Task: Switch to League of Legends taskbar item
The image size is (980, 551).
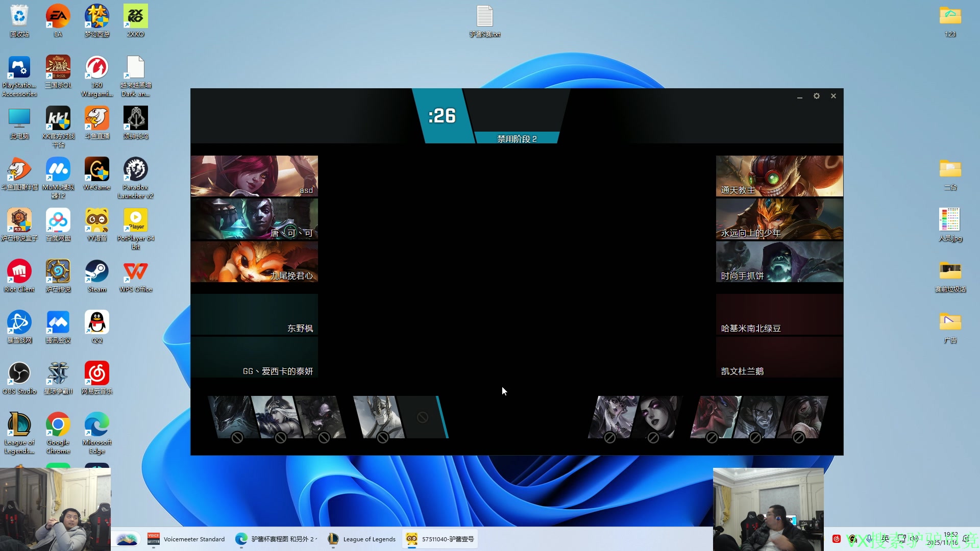Action: [361, 539]
